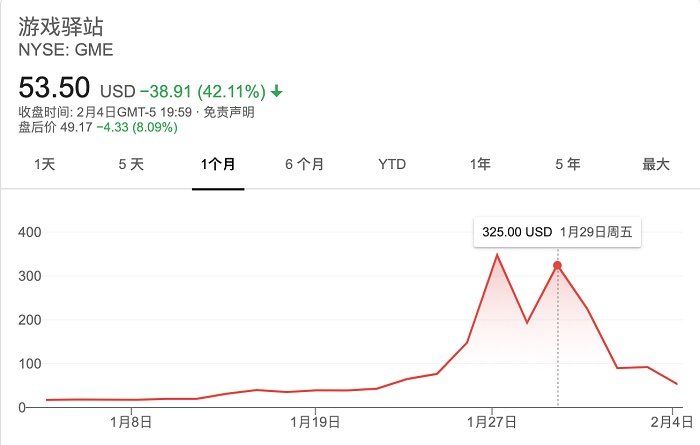This screenshot has width=700, height=445.
Task: Switch to the 1天 time range tab
Action: (x=44, y=165)
